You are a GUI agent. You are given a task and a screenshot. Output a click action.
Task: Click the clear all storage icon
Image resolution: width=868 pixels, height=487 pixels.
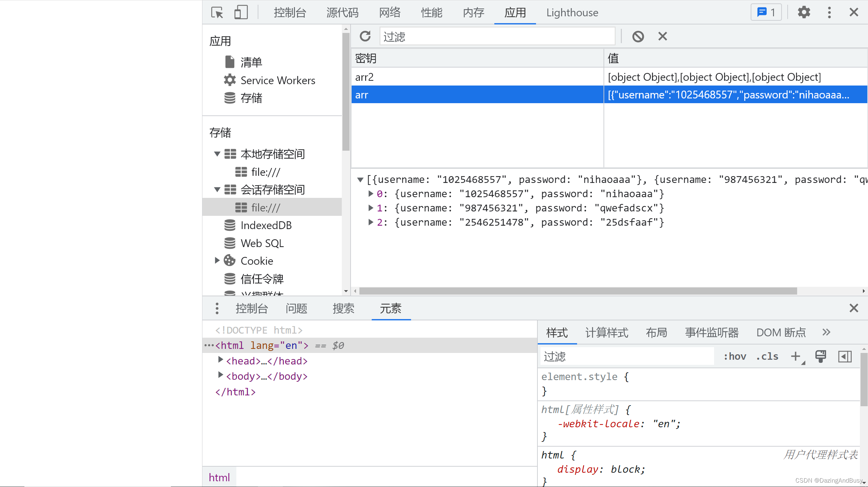[x=638, y=36]
